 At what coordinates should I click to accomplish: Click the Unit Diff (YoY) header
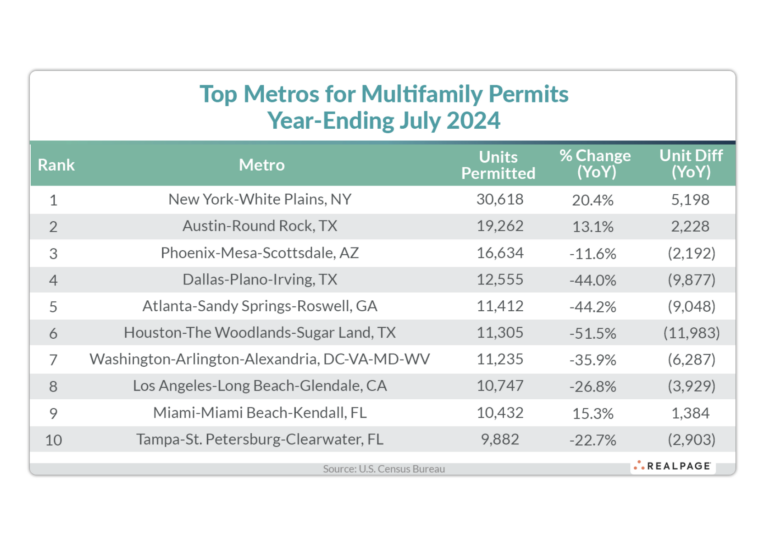(x=689, y=165)
